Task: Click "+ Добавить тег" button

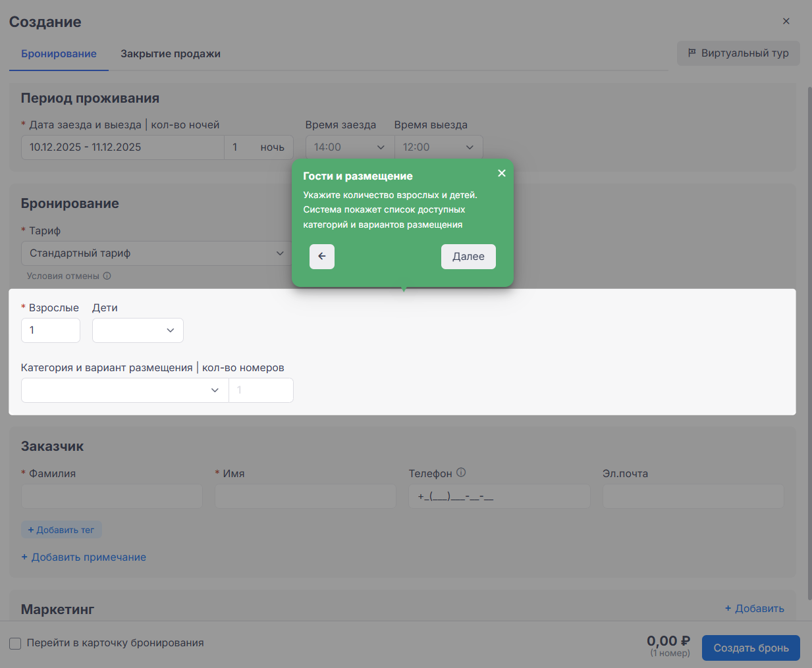Action: [x=61, y=530]
